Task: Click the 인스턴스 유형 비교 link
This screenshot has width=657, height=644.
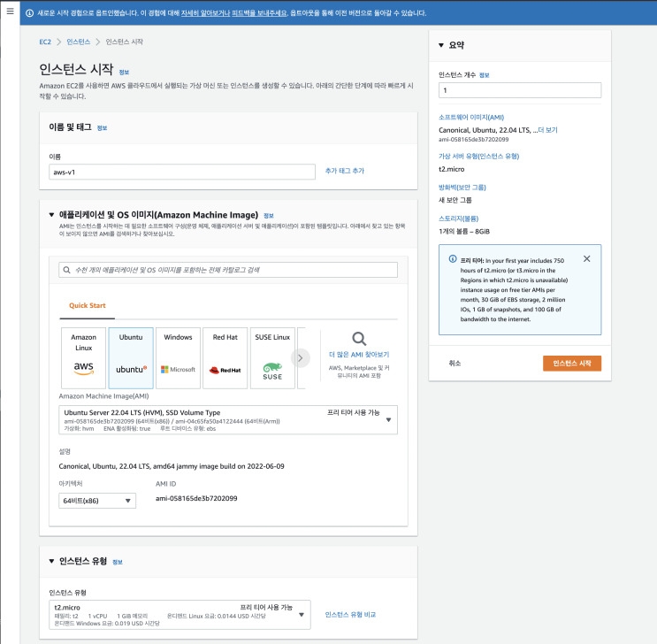Action: point(350,615)
